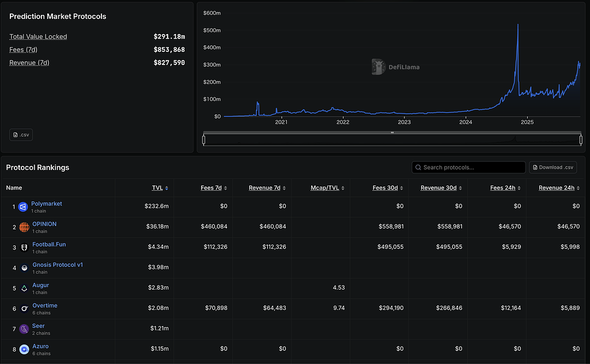Click the Football.Fun shield logo icon
590x364 pixels.
[x=24, y=248]
